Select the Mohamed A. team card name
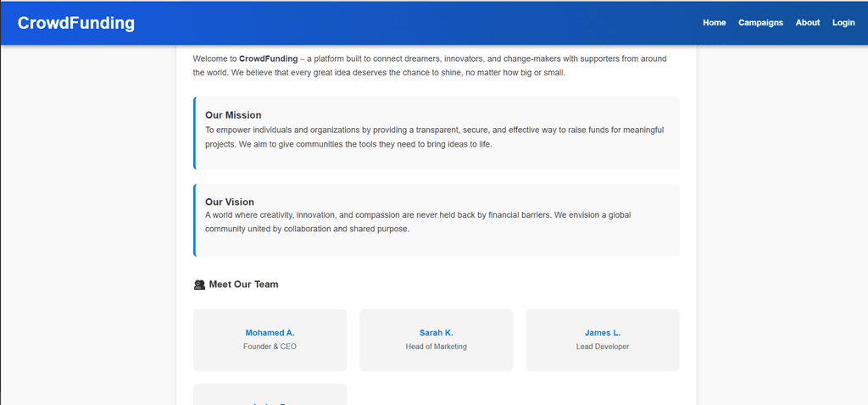The height and width of the screenshot is (405, 868). point(270,332)
